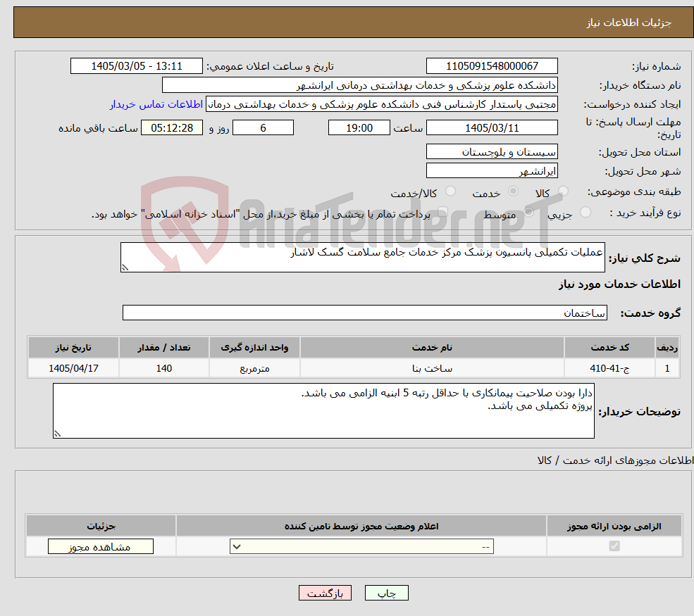Open the license status dropdown

pyautogui.click(x=361, y=546)
